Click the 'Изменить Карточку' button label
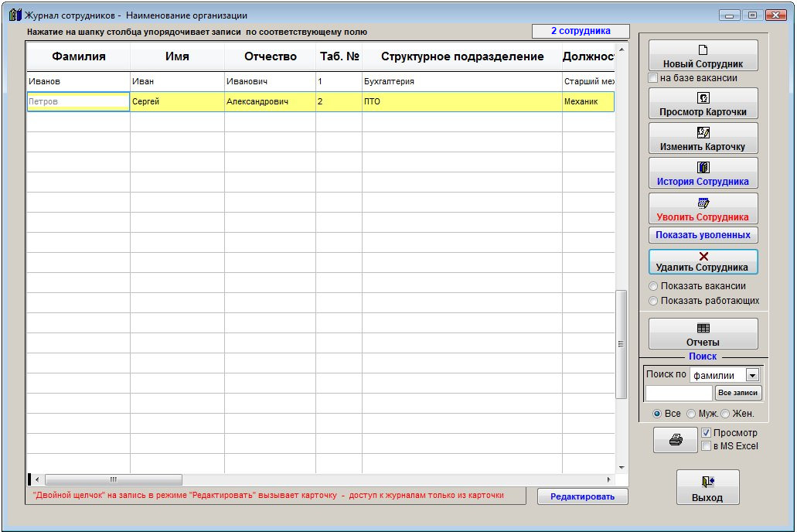The image size is (797, 532). 703,147
